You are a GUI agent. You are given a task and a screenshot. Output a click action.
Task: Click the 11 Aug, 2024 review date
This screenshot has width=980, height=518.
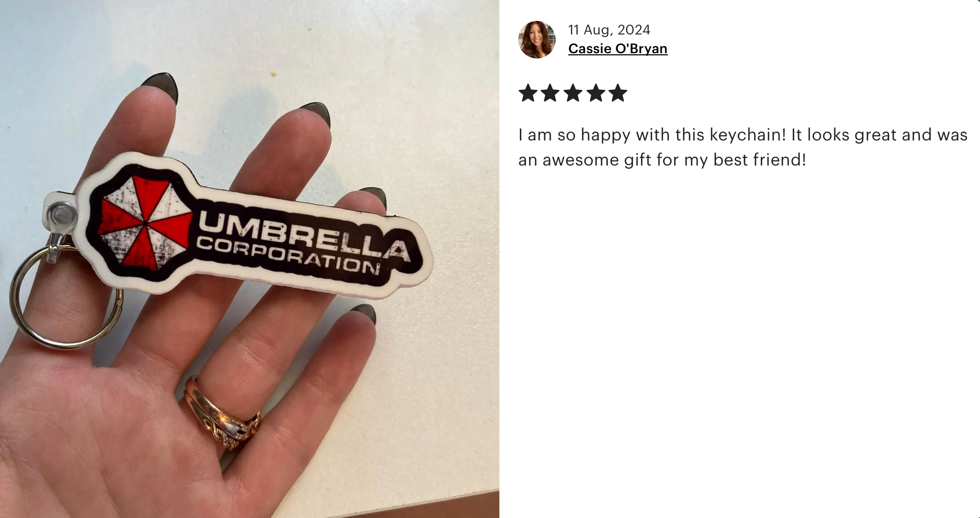(x=609, y=30)
